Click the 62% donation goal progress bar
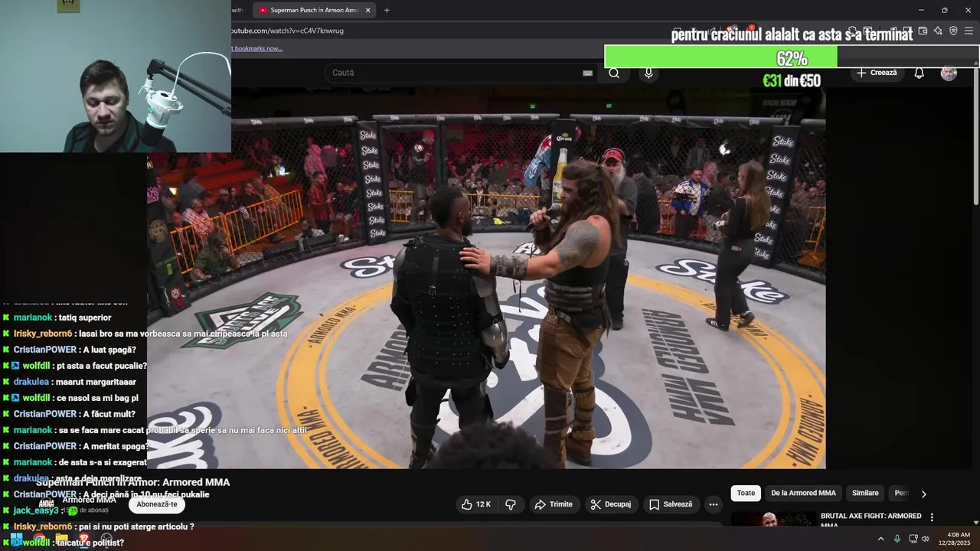The width and height of the screenshot is (980, 551). point(792,57)
